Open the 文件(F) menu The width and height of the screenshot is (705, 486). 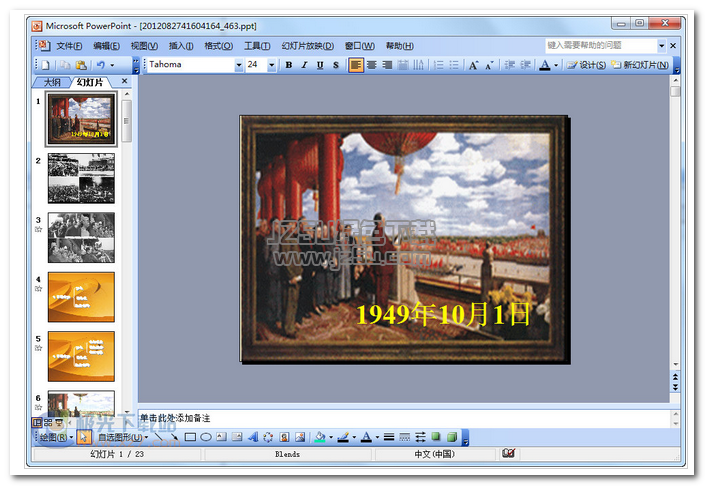pos(69,46)
